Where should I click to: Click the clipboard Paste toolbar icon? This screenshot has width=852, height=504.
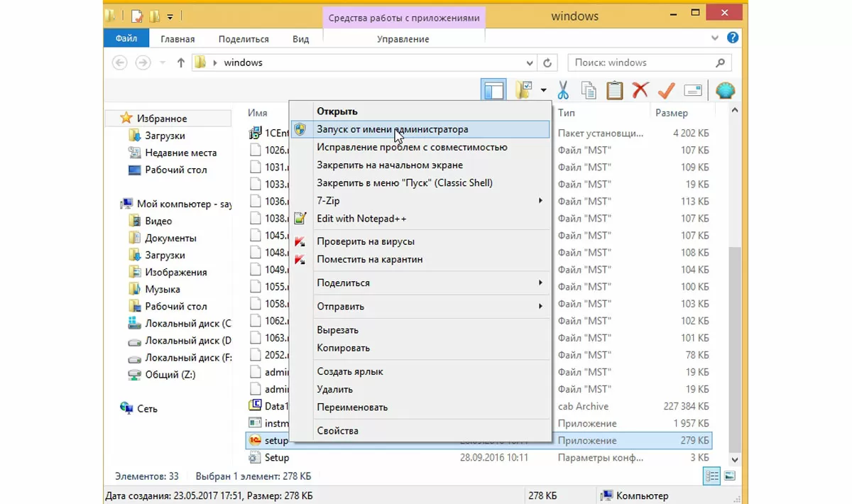pos(615,90)
